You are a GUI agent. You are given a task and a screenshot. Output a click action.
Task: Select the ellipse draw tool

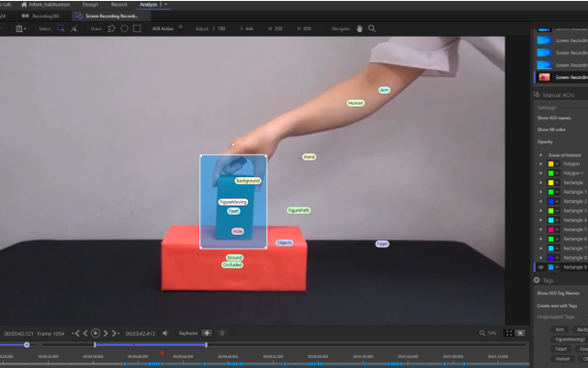[x=124, y=28]
